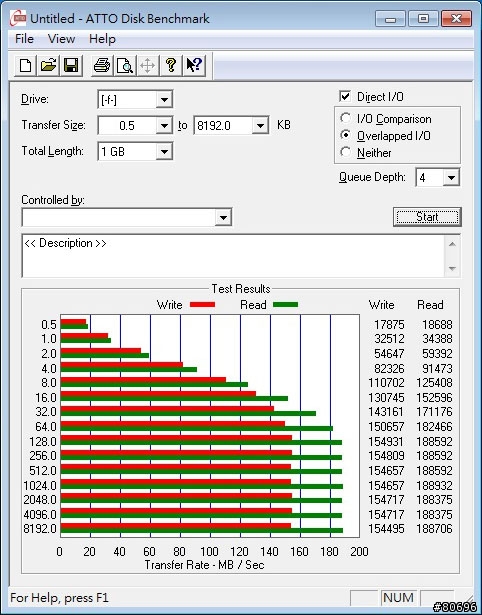482x615 pixels.
Task: Click the NUM indicator in status bar
Action: [398, 597]
